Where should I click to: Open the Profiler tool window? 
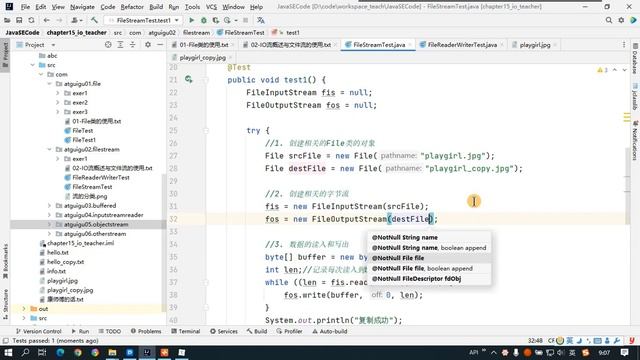coord(289,331)
